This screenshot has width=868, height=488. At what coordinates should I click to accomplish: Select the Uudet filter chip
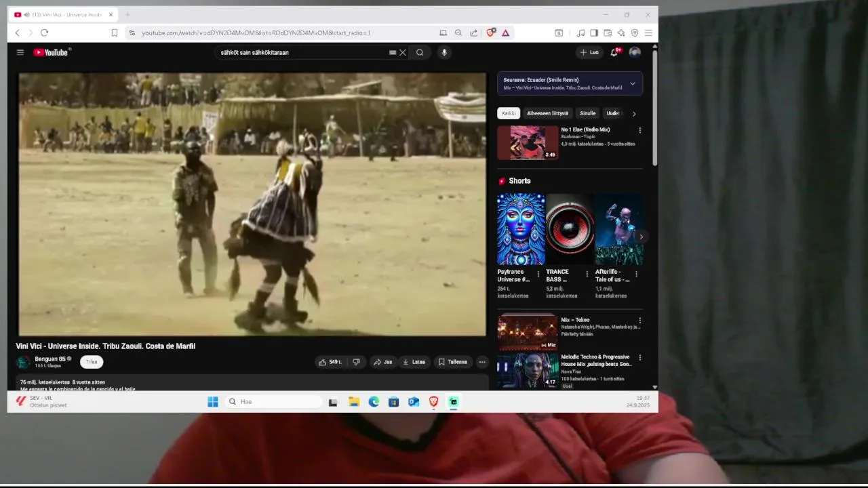(613, 113)
